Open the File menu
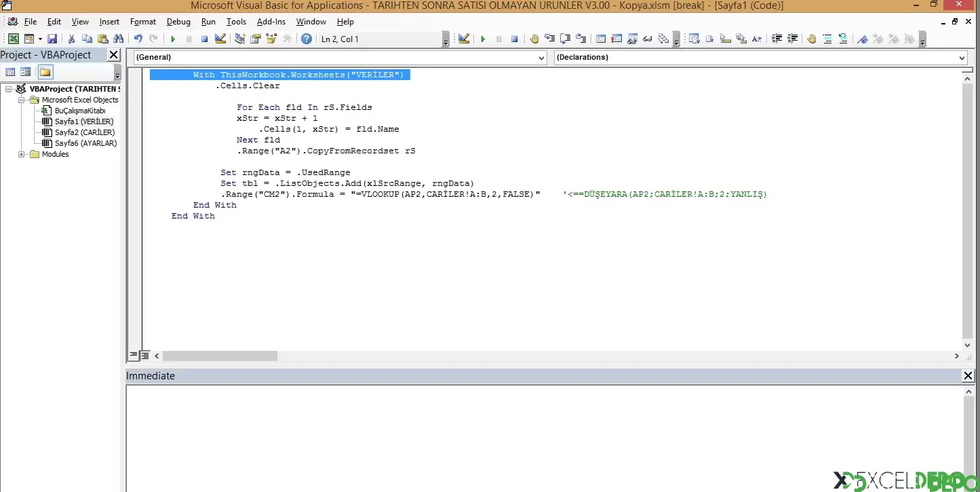This screenshot has width=980, height=492. tap(31, 22)
